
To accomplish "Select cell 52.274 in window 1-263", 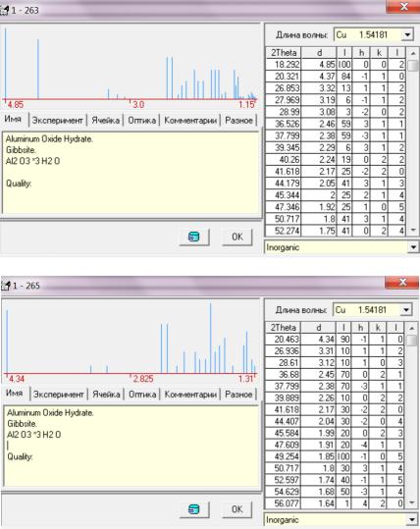I will (x=284, y=231).
